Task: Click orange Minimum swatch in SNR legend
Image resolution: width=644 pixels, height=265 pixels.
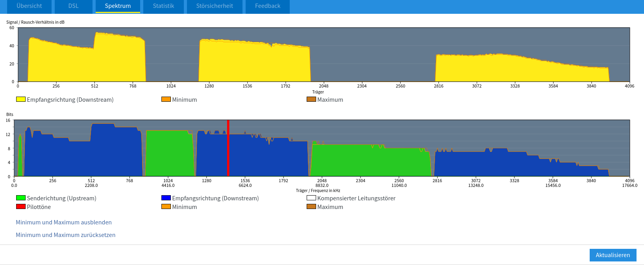Action: pyautogui.click(x=166, y=99)
